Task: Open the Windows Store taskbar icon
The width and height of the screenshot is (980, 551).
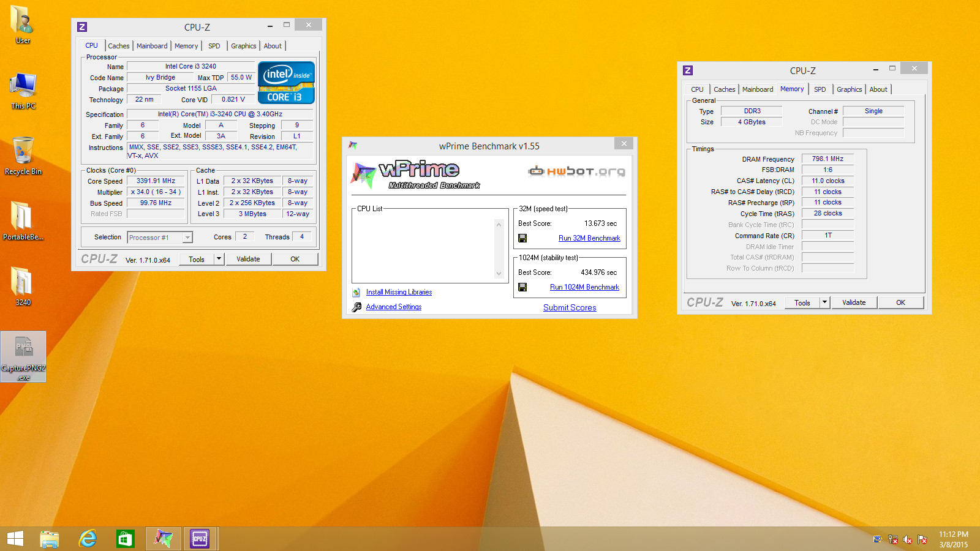Action: (125, 539)
